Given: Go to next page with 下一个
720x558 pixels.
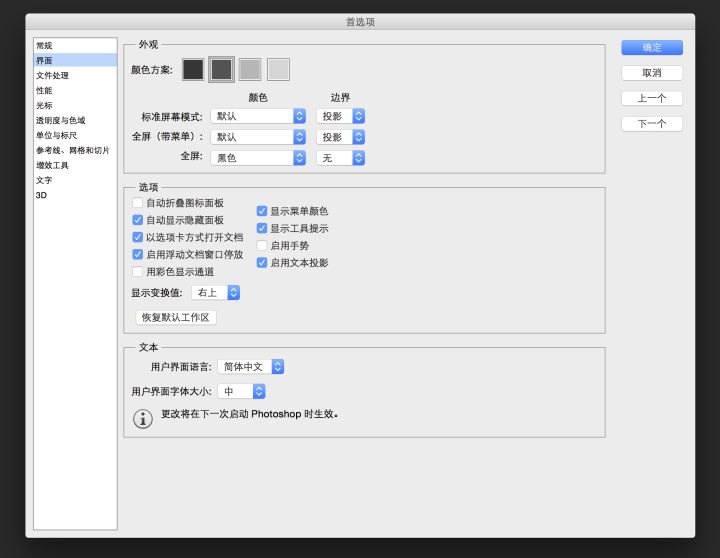Looking at the screenshot, I should coord(651,124).
